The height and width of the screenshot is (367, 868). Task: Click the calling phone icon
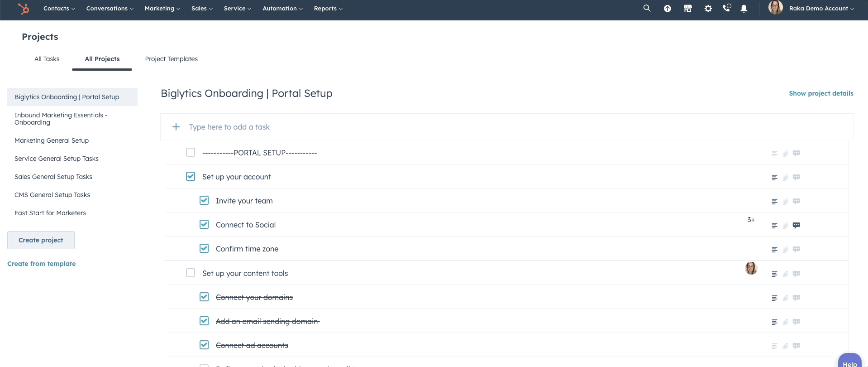(x=727, y=8)
